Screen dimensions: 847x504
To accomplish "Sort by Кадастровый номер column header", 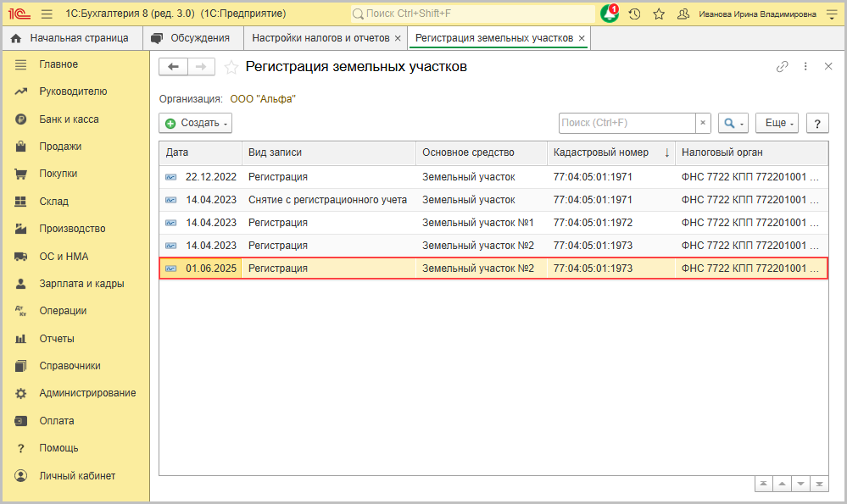I will coord(611,152).
